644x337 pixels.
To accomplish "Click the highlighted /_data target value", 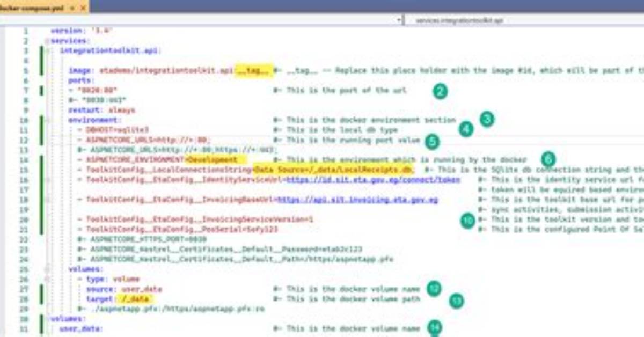I will (x=135, y=299).
